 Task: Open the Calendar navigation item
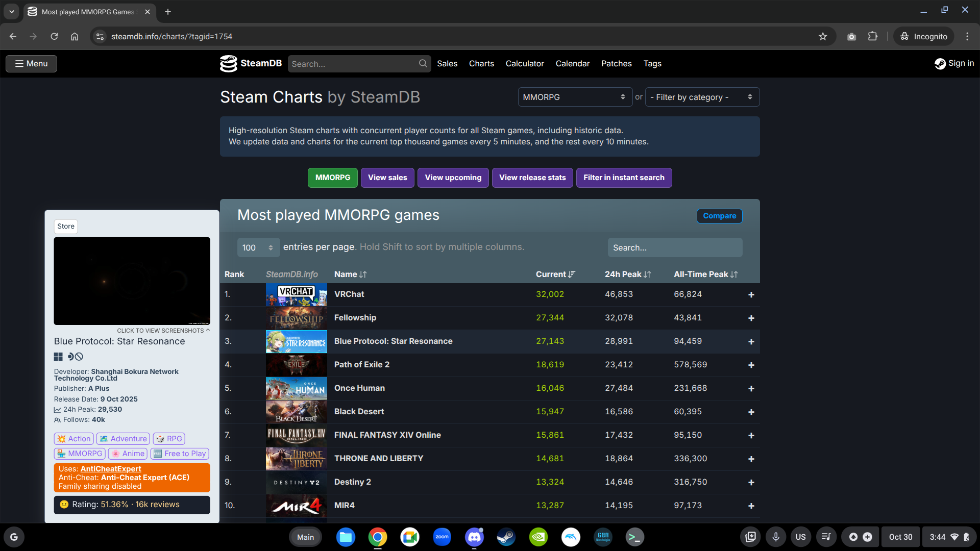tap(572, 63)
